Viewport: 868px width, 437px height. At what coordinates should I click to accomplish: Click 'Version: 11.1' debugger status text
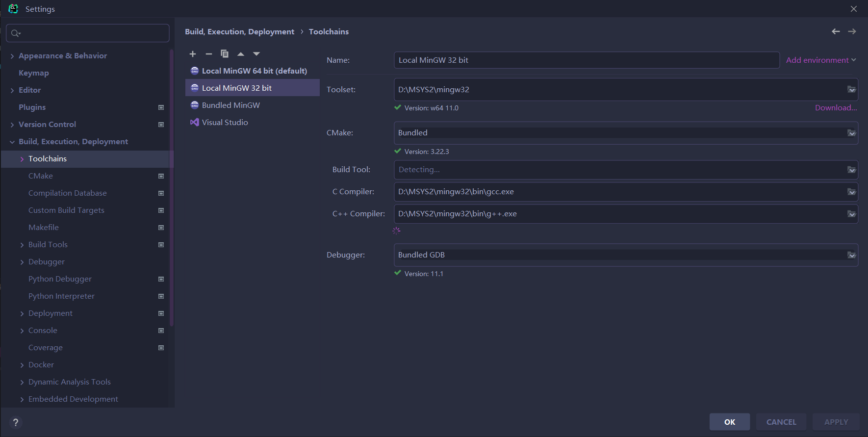point(424,274)
